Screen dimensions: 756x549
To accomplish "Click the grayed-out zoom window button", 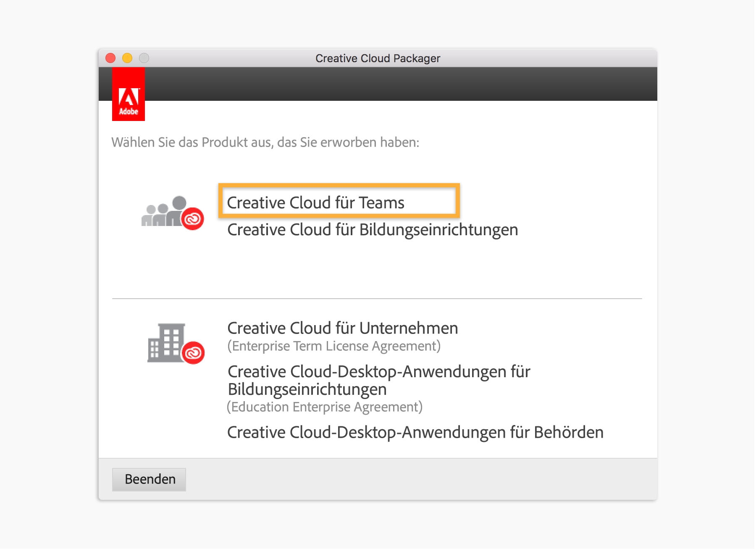I will click(144, 58).
